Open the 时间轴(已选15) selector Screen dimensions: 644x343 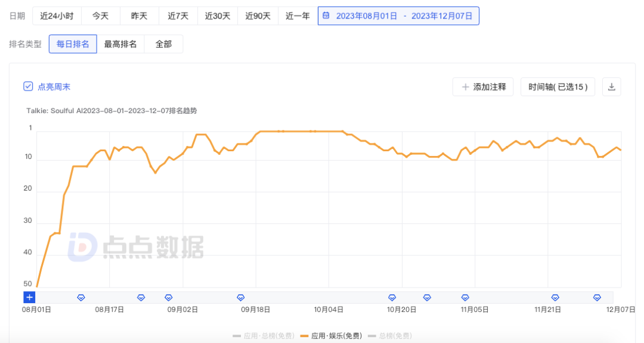[x=558, y=87]
